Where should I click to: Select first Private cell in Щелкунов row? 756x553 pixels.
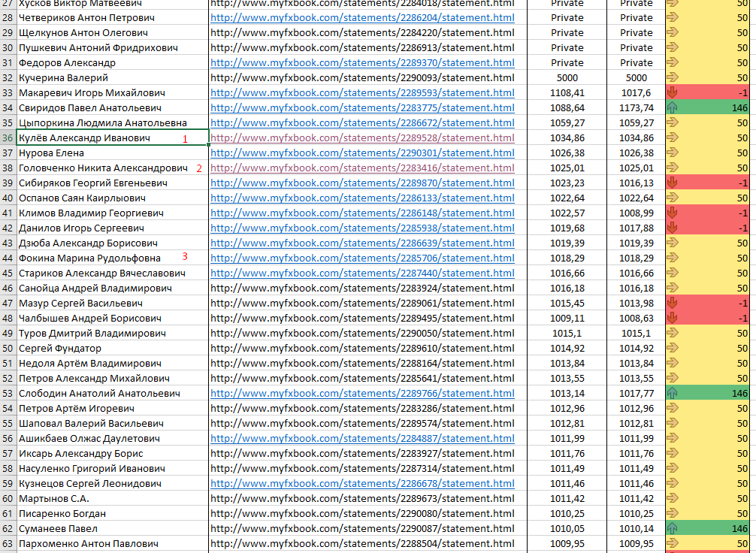[567, 33]
